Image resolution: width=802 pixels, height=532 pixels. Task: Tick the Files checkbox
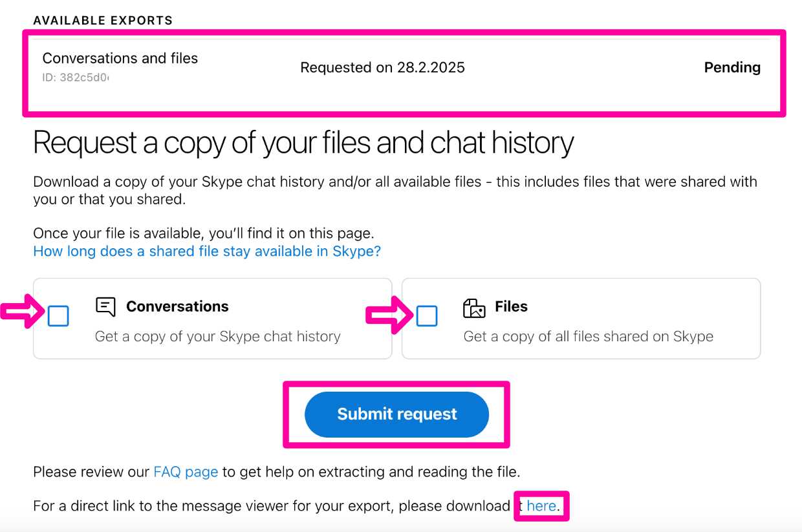[x=427, y=316]
